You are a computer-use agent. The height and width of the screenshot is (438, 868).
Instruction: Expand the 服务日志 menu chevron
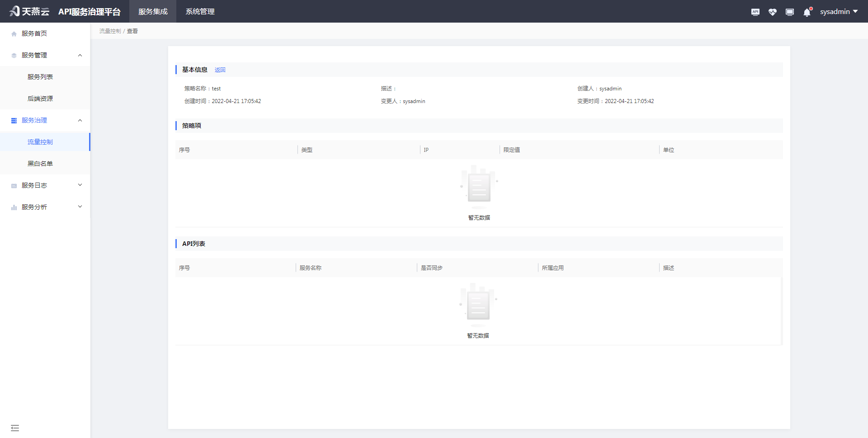[x=80, y=185]
